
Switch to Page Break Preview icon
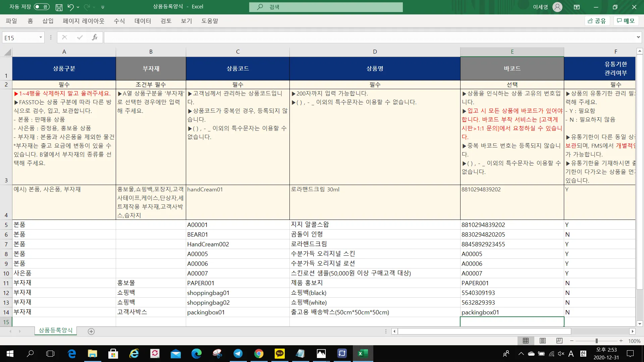pyautogui.click(x=559, y=341)
